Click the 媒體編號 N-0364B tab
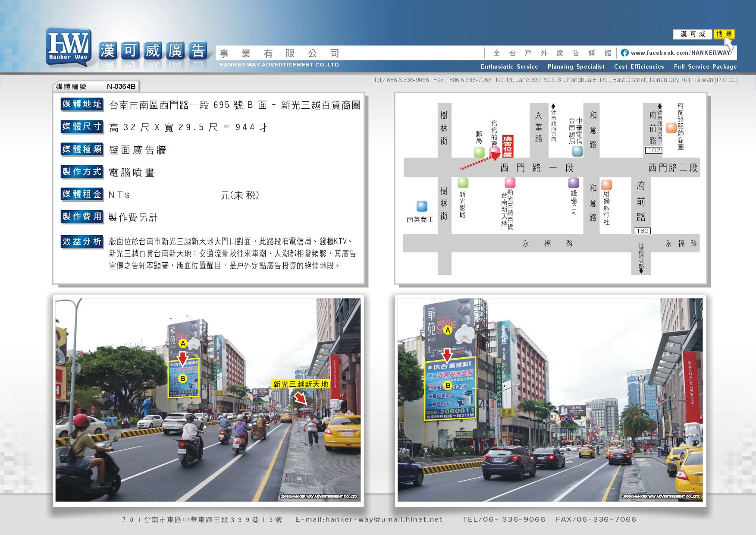The width and height of the screenshot is (756, 535). tap(96, 86)
